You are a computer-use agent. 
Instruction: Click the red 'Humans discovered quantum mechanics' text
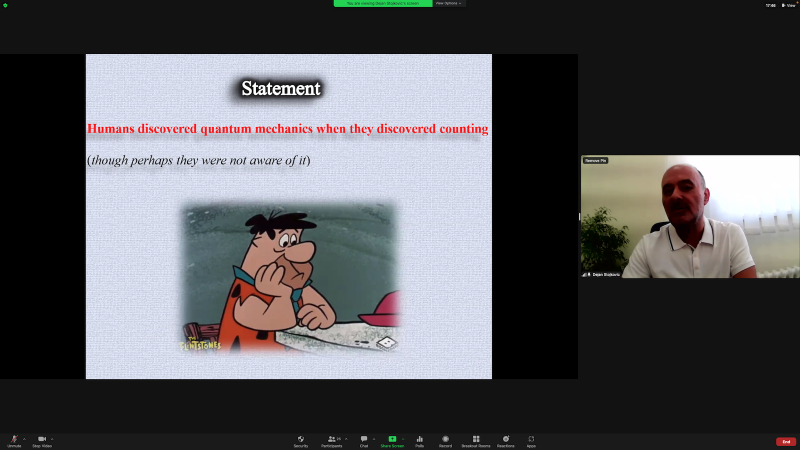[287, 129]
